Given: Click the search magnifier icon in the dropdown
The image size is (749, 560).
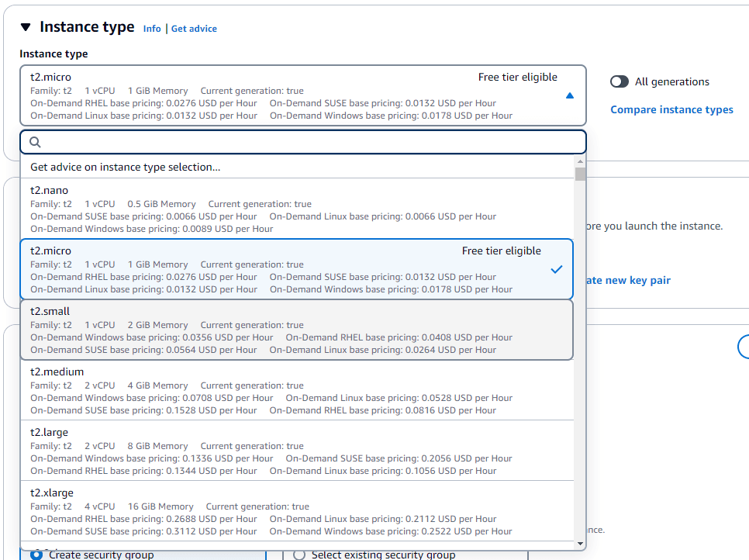Looking at the screenshot, I should click(x=35, y=142).
